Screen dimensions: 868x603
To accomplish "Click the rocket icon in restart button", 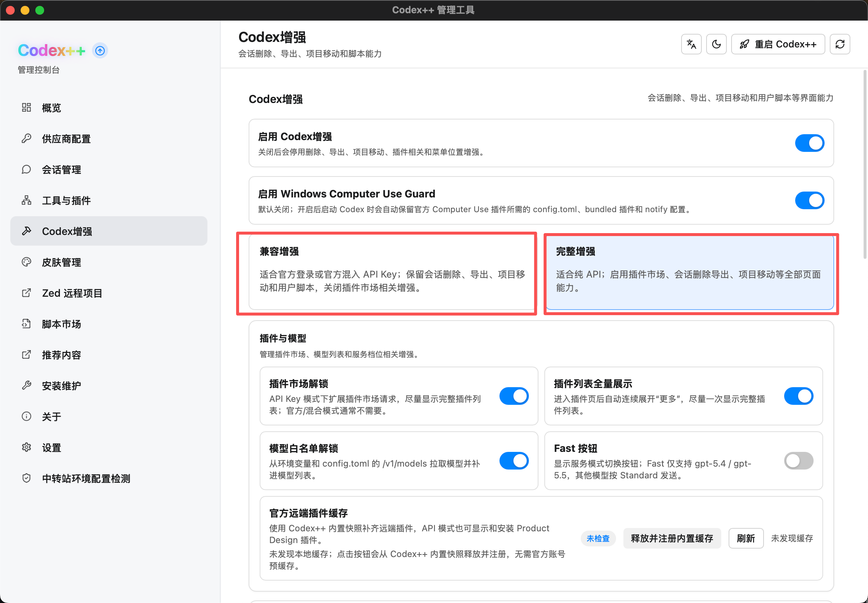I will (744, 44).
